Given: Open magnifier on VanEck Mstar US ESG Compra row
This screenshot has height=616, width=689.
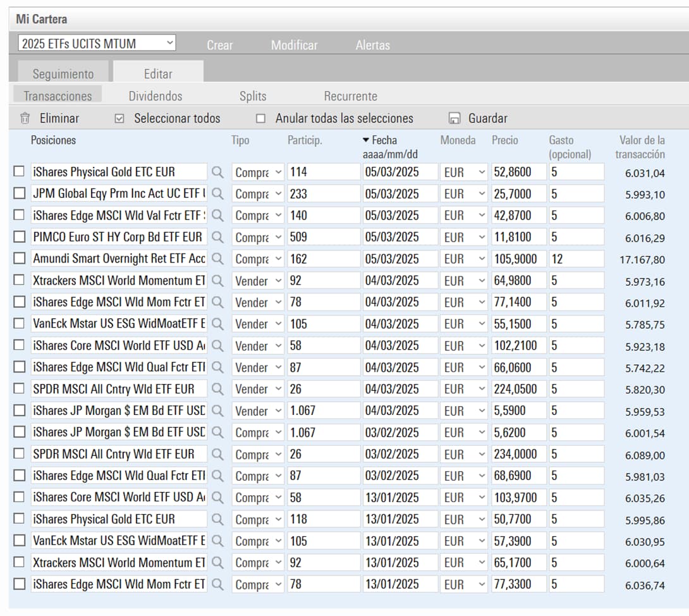Looking at the screenshot, I should (217, 541).
